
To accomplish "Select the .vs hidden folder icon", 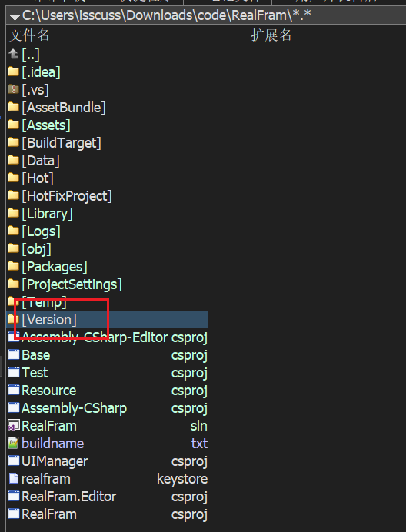I will pyautogui.click(x=13, y=90).
